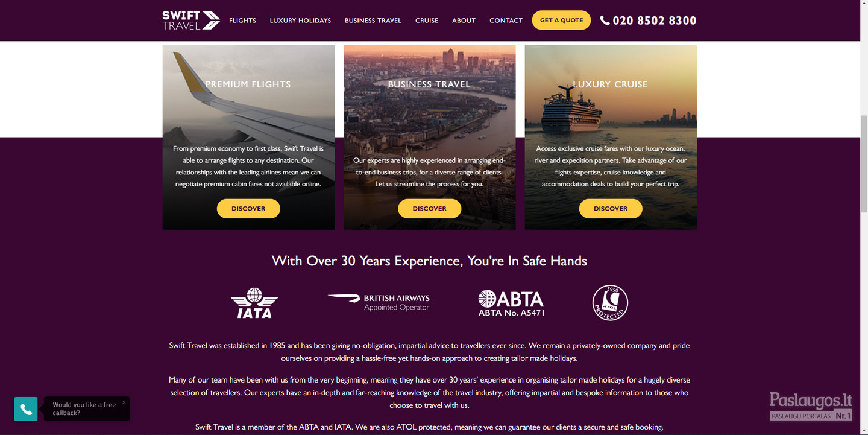Open the Flights menu item
868x435 pixels.
(242, 21)
